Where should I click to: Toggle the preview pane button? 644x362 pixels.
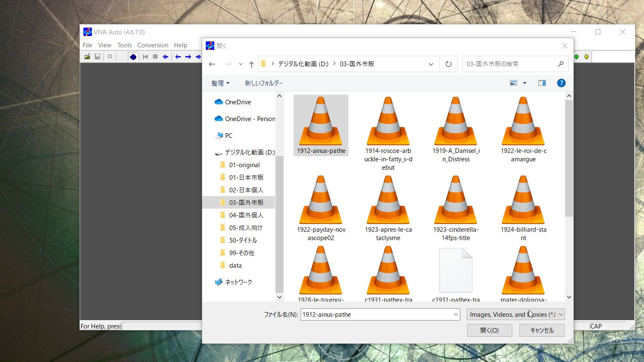pos(542,83)
